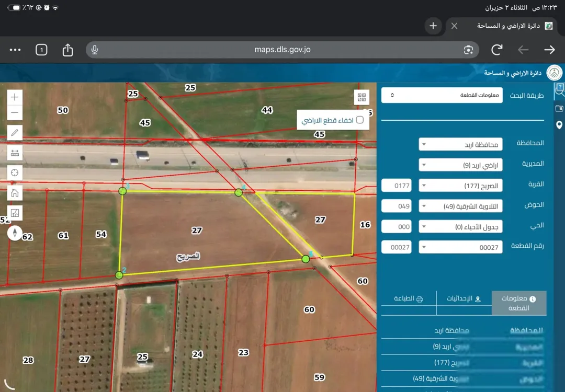Image resolution: width=565 pixels, height=392 pixels.
Task: Activate the ruler measurement tool
Action: pyautogui.click(x=15, y=153)
